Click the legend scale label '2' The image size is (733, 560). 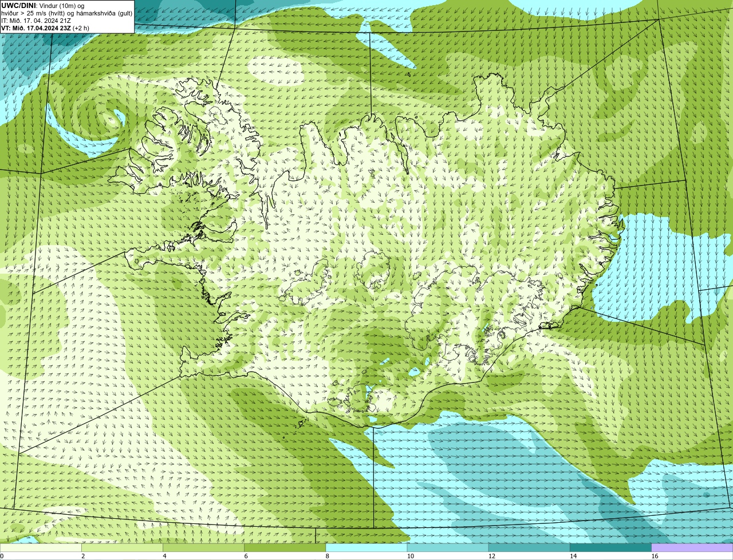click(83, 556)
